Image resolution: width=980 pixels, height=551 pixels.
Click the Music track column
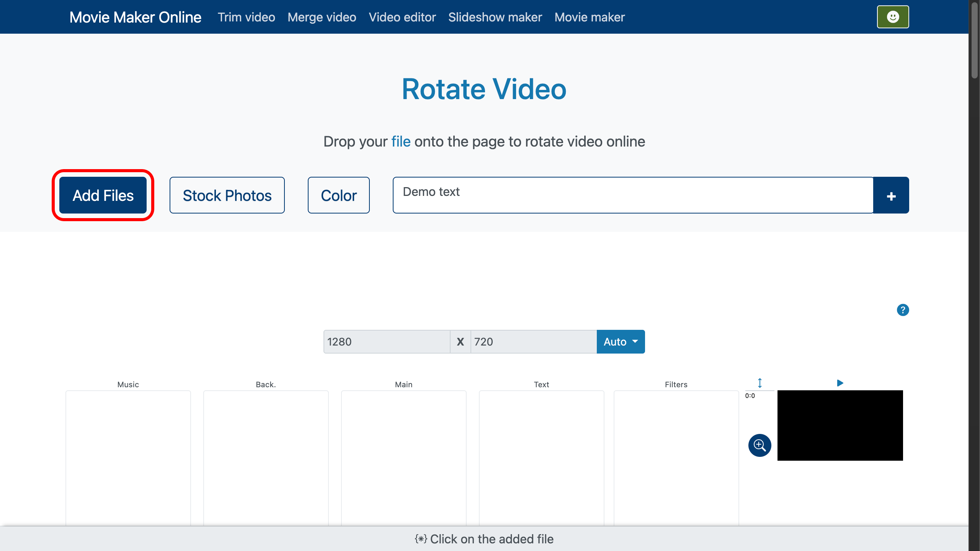click(x=128, y=458)
